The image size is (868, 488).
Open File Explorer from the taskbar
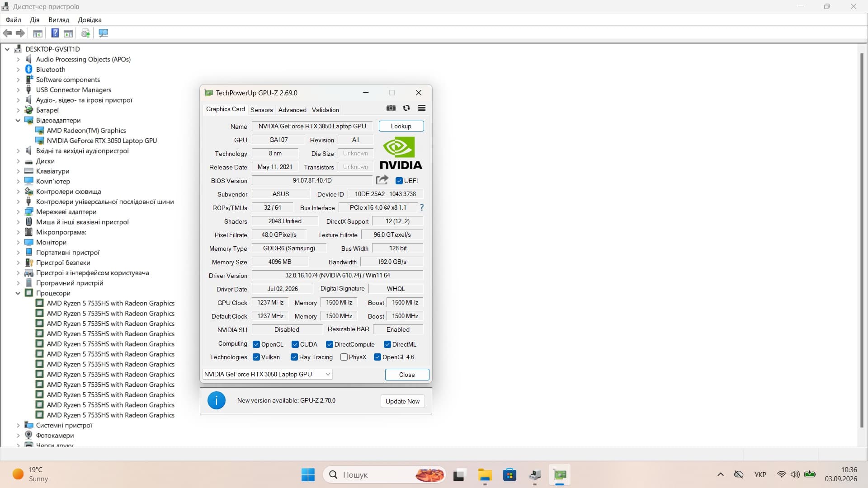click(x=485, y=475)
